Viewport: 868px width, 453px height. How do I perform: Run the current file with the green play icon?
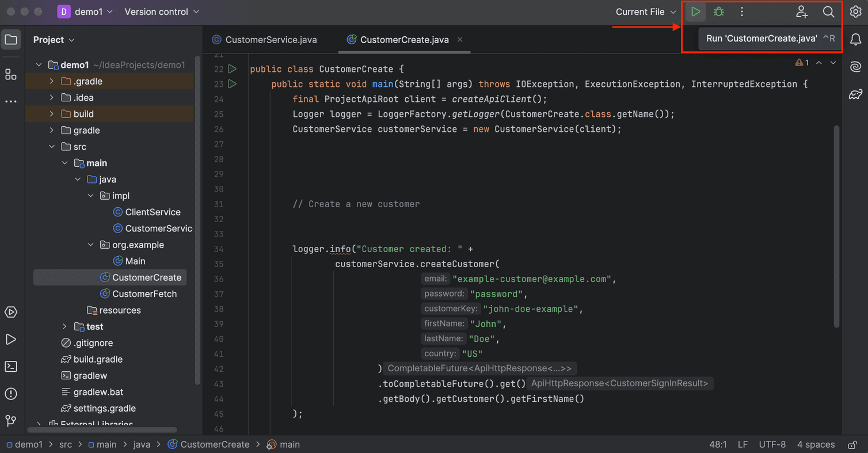(695, 12)
